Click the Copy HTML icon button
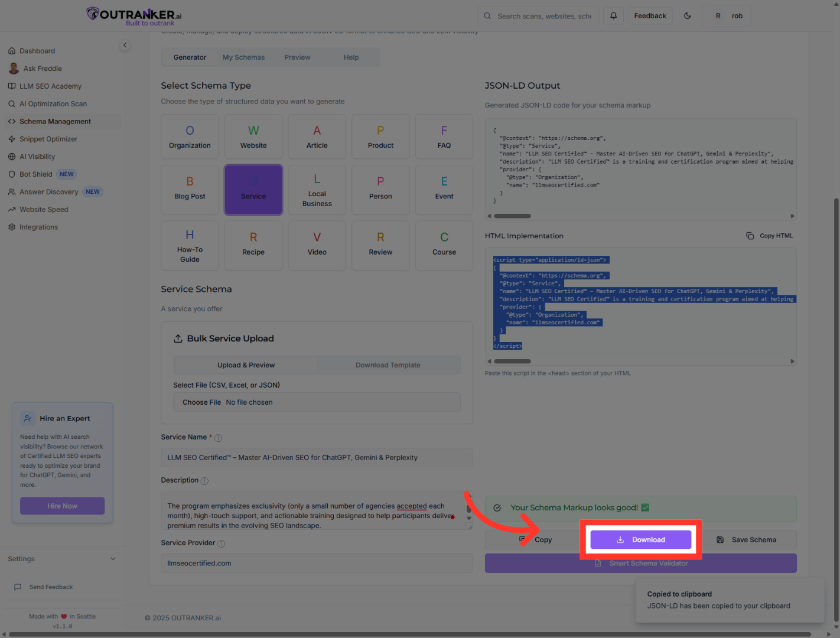 click(x=770, y=236)
